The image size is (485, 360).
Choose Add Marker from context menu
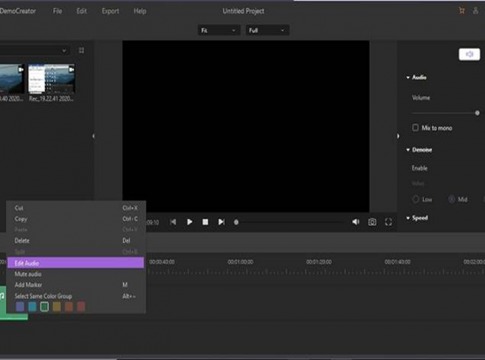point(76,285)
